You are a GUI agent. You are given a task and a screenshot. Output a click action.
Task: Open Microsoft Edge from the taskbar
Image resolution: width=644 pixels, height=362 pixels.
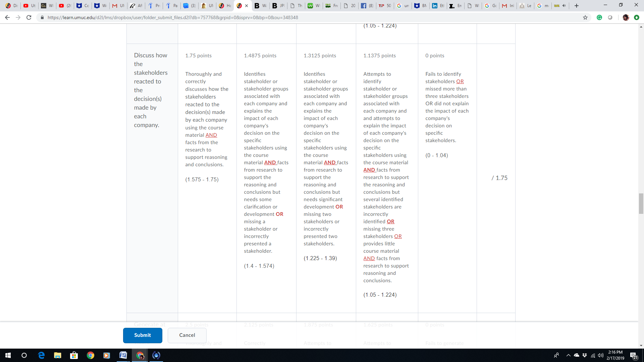41,355
